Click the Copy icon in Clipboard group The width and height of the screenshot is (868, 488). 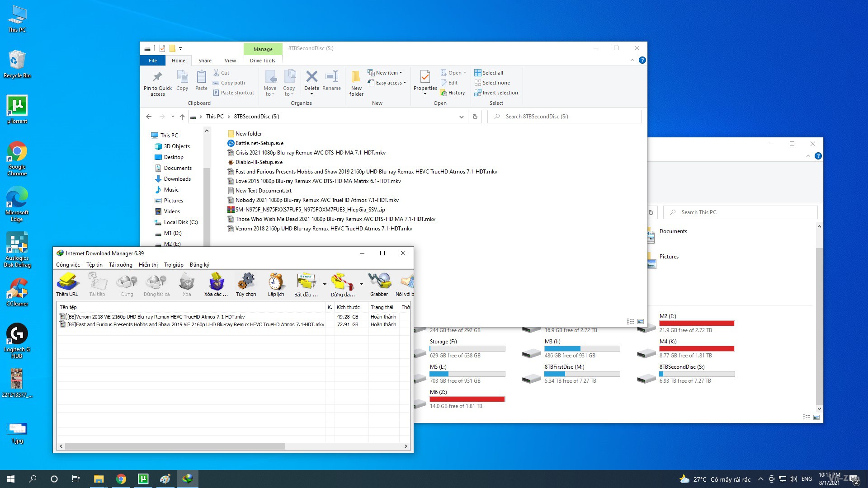tap(182, 80)
